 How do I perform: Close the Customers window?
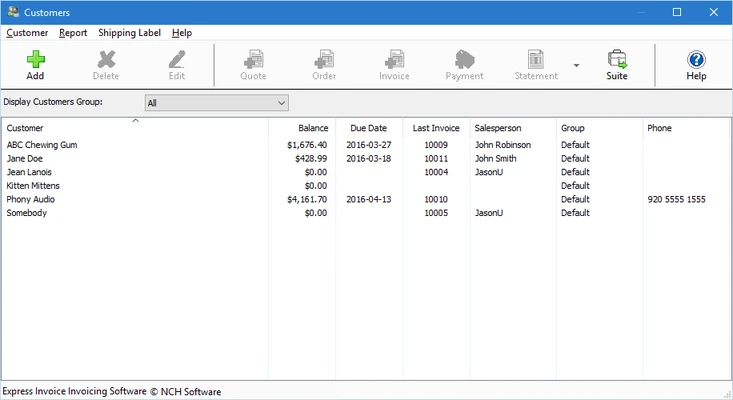coord(713,12)
